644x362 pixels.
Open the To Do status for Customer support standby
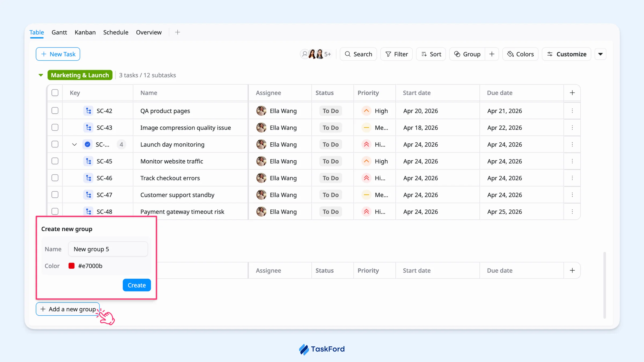tap(331, 195)
